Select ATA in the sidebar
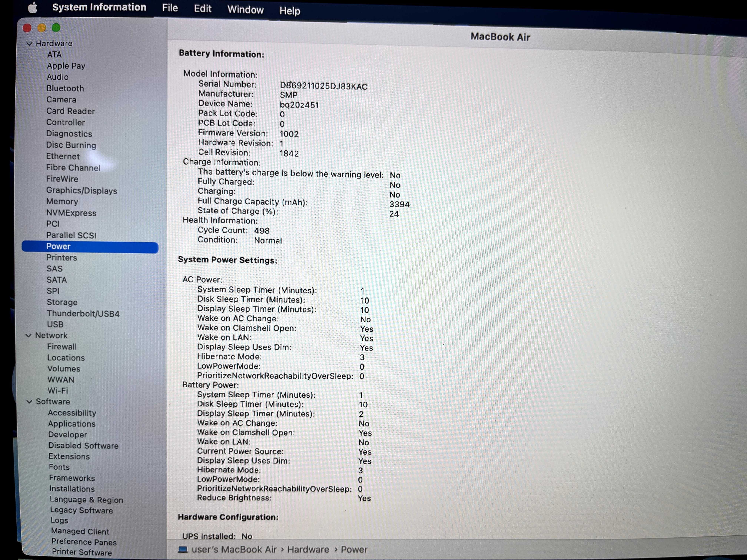The width and height of the screenshot is (747, 560). pos(54,54)
